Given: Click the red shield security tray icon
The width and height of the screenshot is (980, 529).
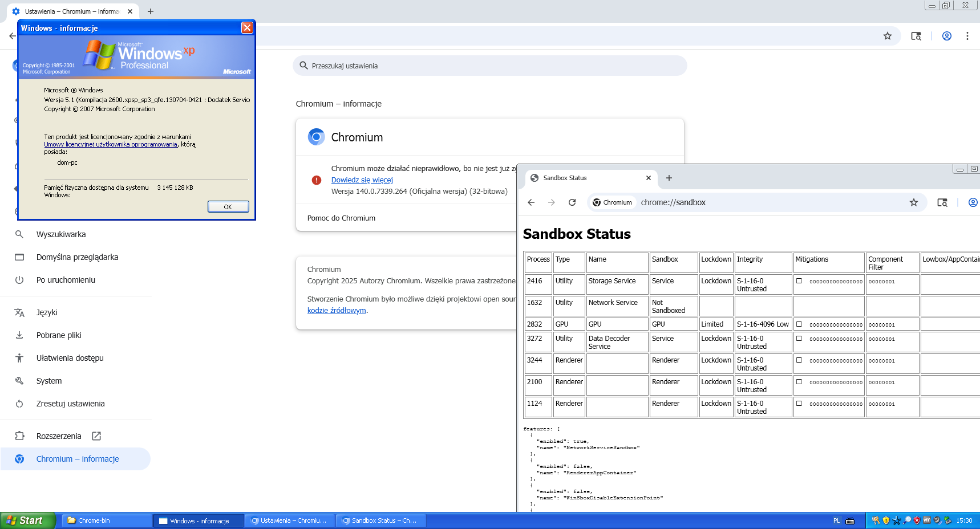Looking at the screenshot, I should coord(917,520).
